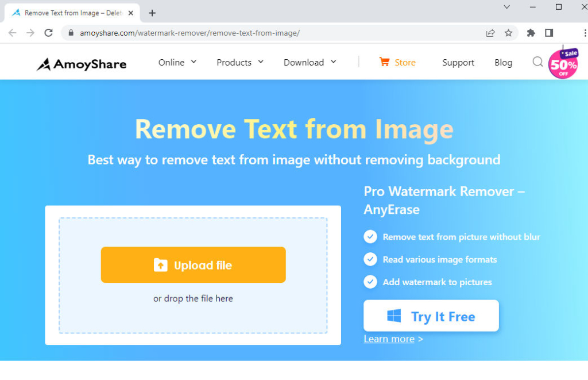The width and height of the screenshot is (588, 380).
Task: Open the browser extensions puzzle icon
Action: (531, 33)
